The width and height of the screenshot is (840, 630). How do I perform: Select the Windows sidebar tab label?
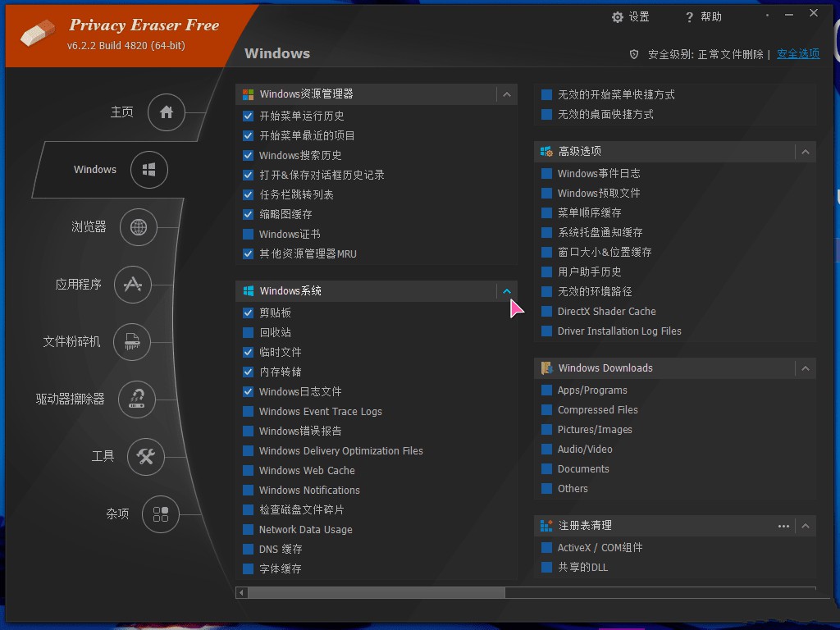click(95, 170)
